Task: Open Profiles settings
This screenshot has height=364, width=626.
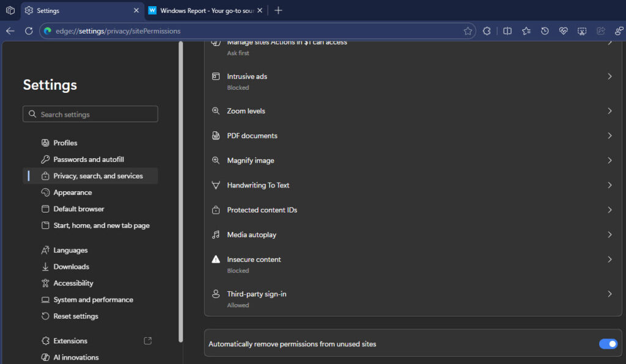Action: tap(90, 143)
